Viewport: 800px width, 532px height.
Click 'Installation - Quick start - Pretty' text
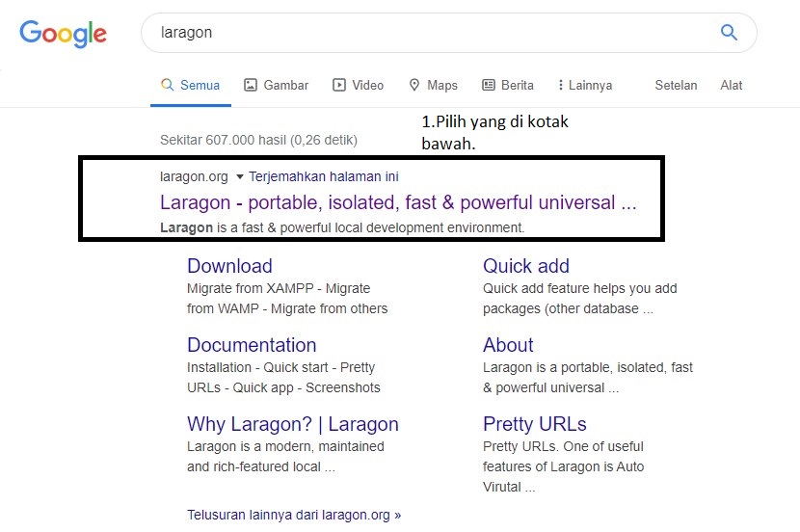[281, 367]
